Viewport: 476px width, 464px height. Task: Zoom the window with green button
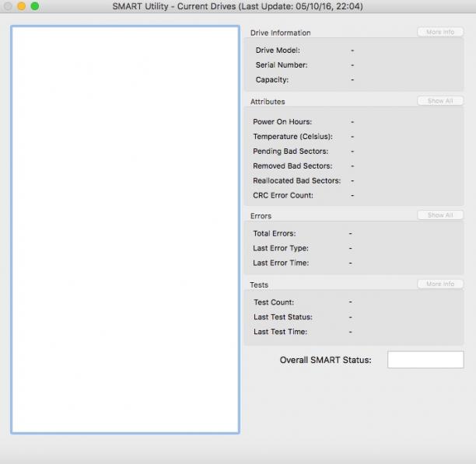pyautogui.click(x=35, y=6)
